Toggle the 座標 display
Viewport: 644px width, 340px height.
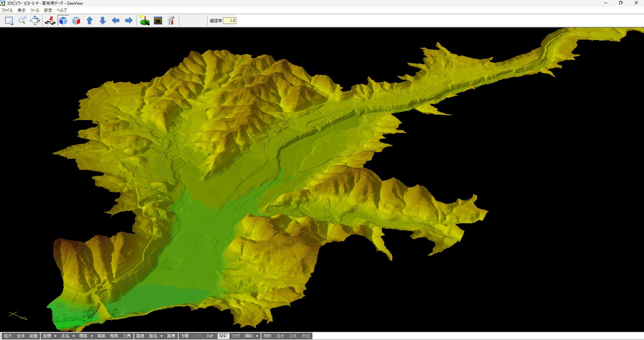coord(47,336)
